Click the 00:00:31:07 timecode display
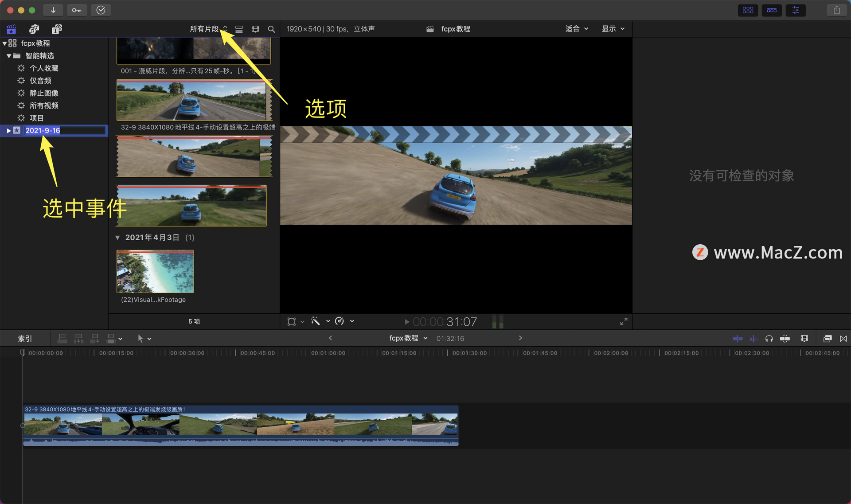The width and height of the screenshot is (851, 504). (x=445, y=322)
